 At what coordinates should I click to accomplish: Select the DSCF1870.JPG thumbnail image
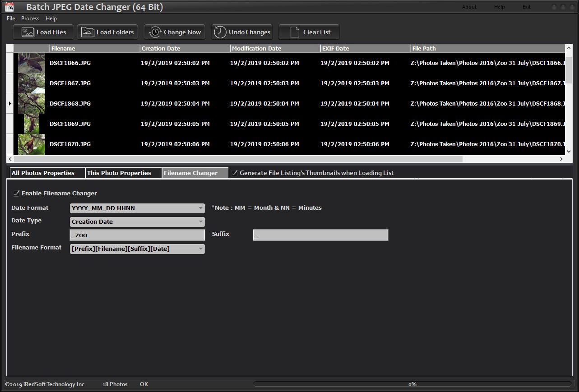coord(32,144)
